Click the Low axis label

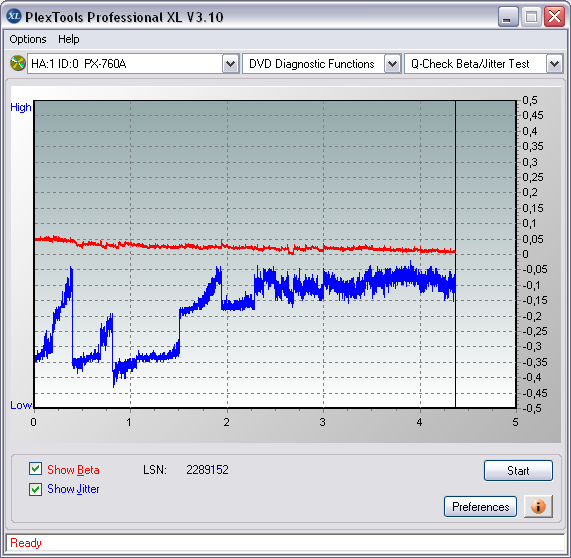(x=21, y=405)
